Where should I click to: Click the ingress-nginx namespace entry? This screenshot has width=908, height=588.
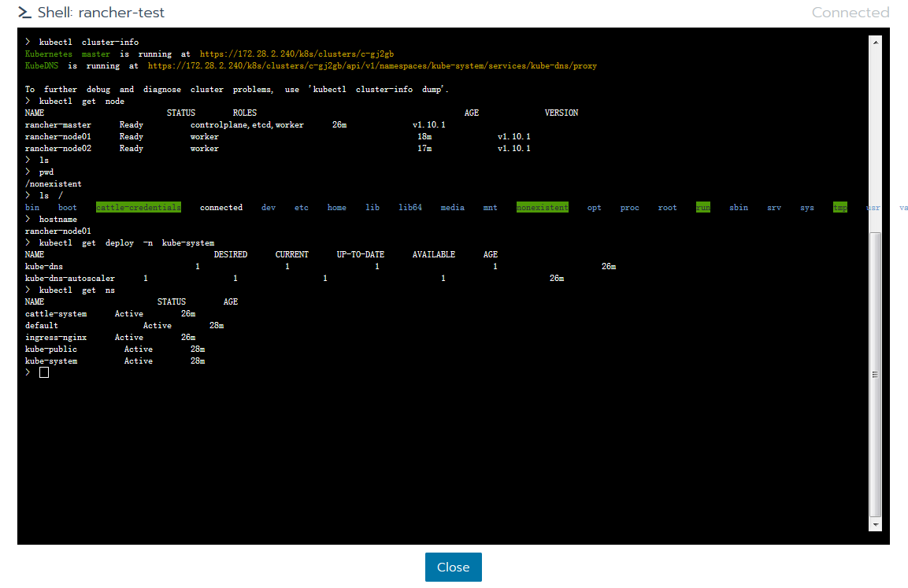pyautogui.click(x=56, y=338)
